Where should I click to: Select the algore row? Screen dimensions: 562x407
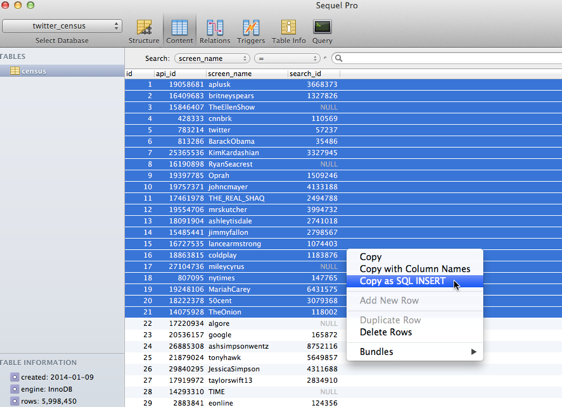pyautogui.click(x=343, y=324)
